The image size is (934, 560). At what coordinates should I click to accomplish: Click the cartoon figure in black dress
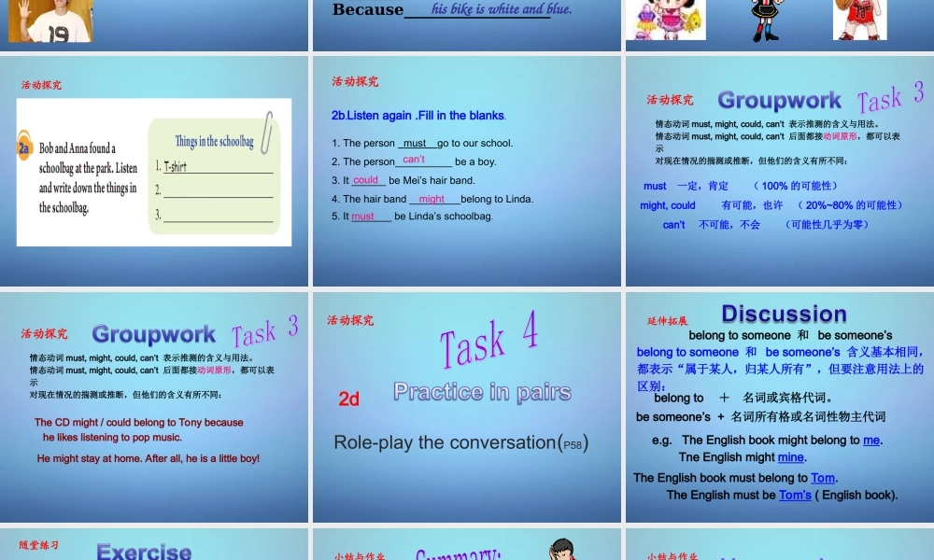[766, 21]
